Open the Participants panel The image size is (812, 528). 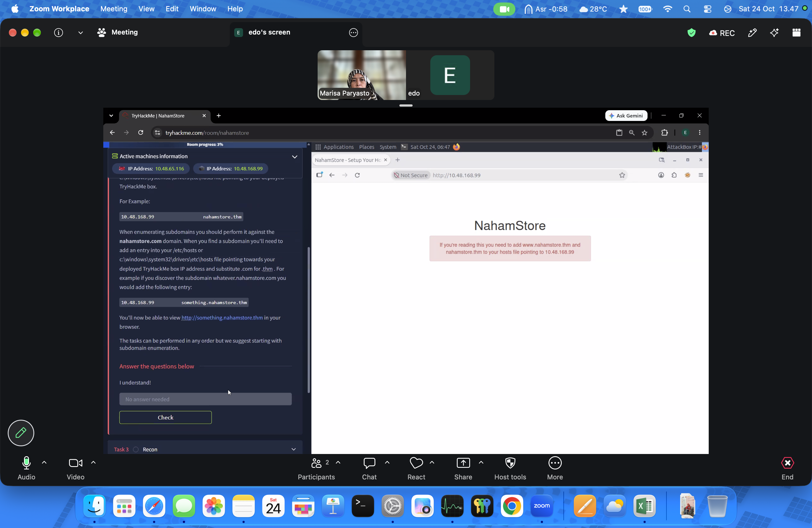316,468
